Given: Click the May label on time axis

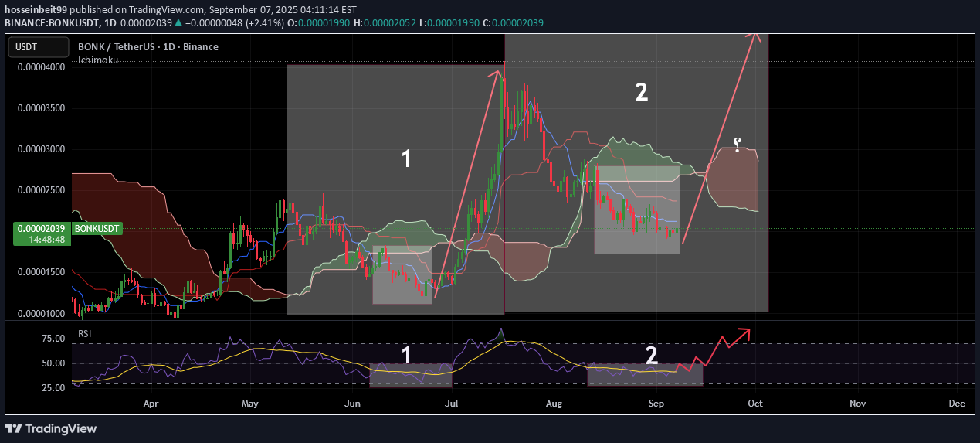Looking at the screenshot, I should click(x=249, y=404).
